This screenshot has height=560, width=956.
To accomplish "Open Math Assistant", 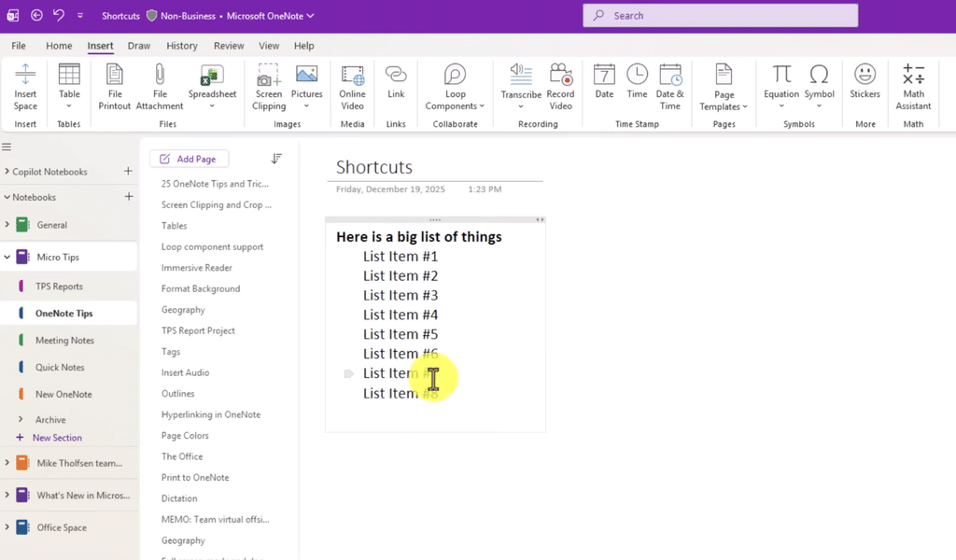I will tap(913, 87).
